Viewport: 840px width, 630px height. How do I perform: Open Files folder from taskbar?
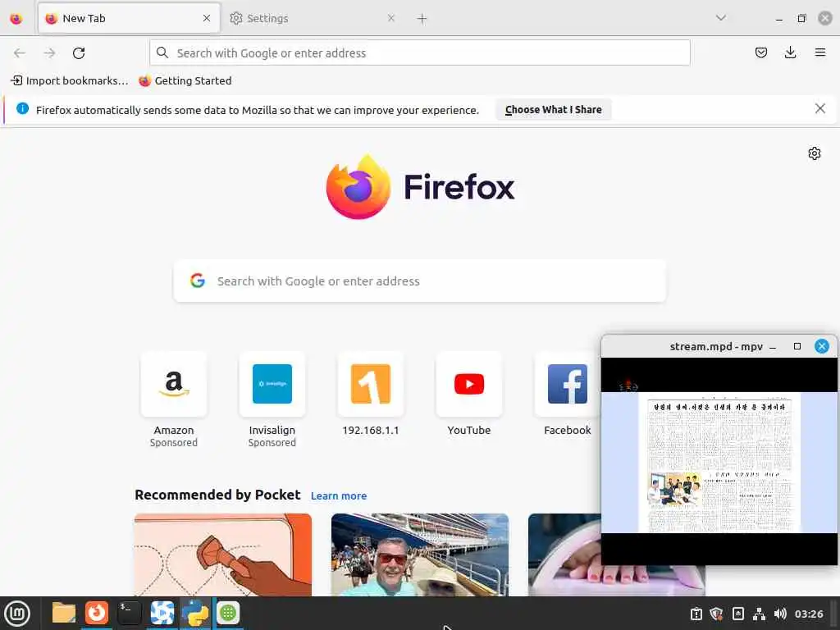pos(64,613)
